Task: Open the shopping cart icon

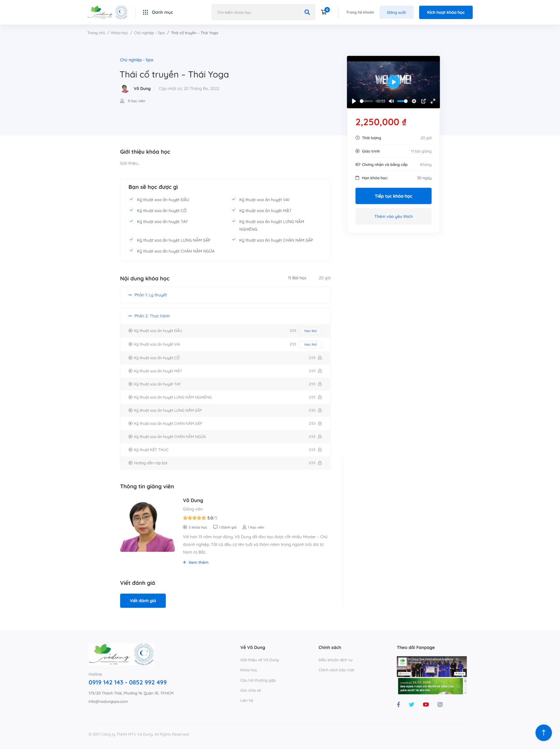Action: (324, 12)
